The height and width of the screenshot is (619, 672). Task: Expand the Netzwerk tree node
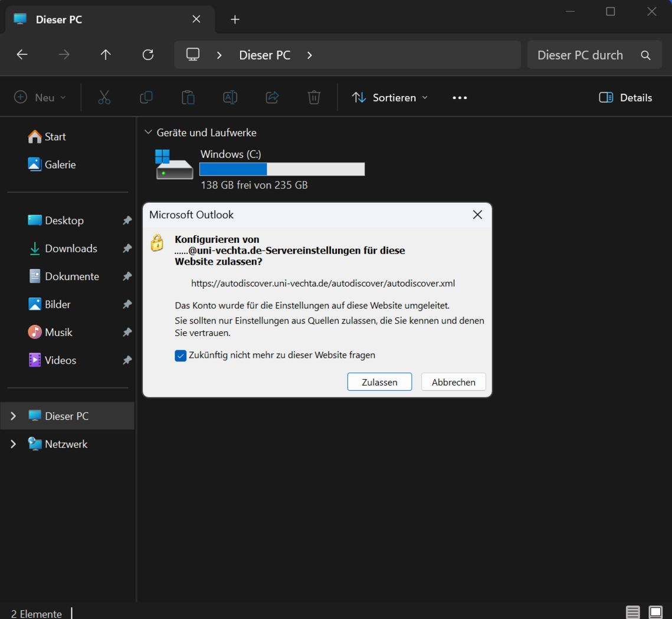14,445
